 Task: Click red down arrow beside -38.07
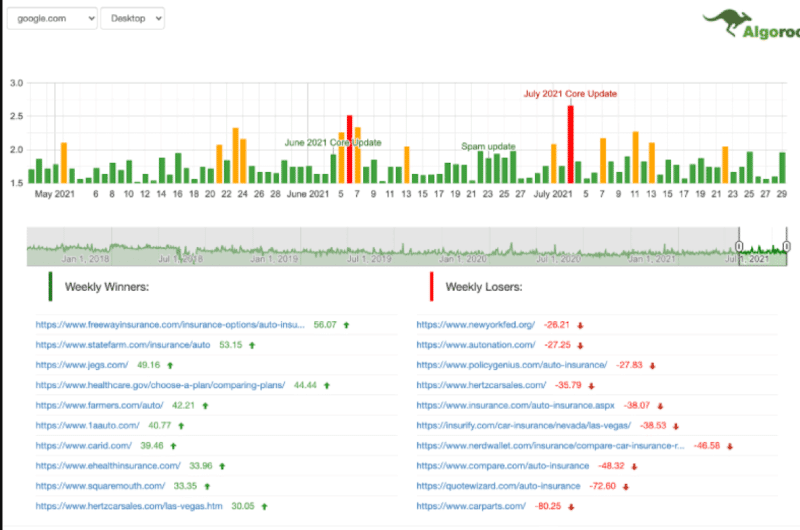[660, 406]
